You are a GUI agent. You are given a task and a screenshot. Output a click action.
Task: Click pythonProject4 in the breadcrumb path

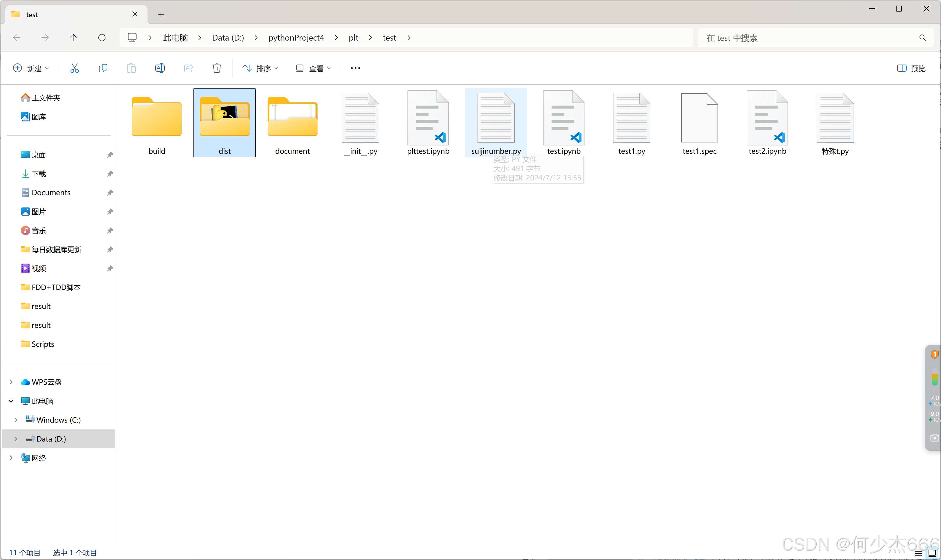point(296,38)
